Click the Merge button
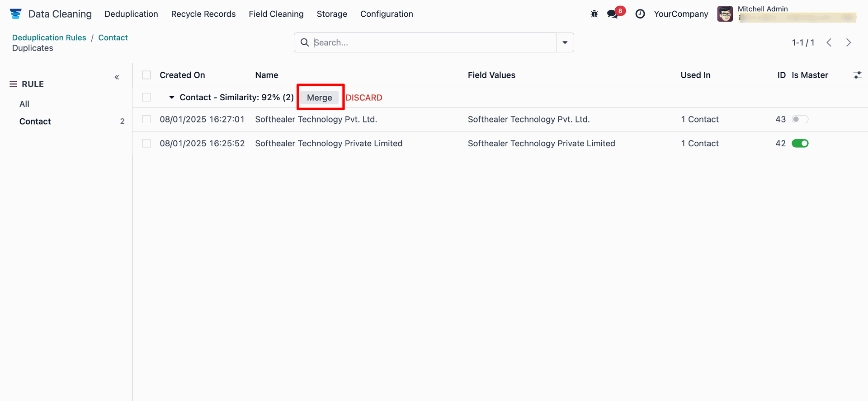The width and height of the screenshot is (868, 401). tap(320, 98)
